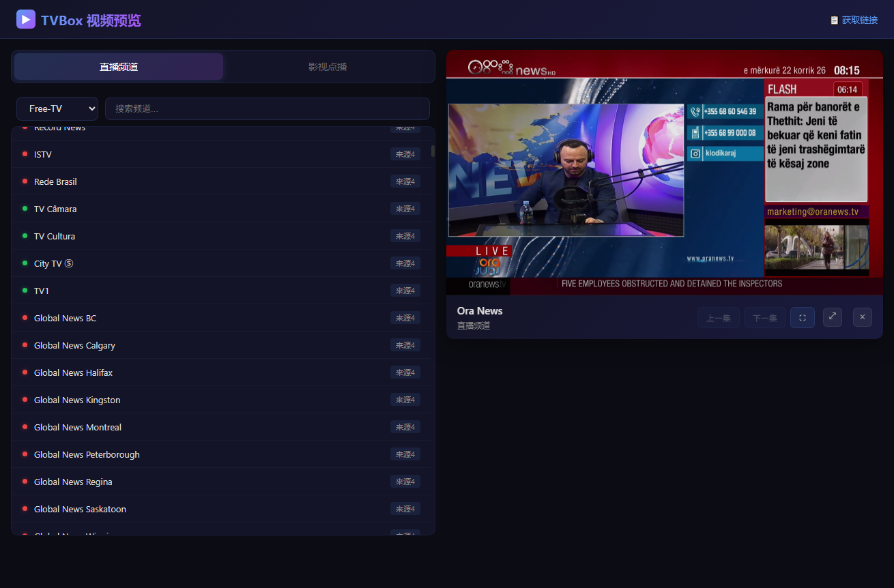
Task: Click the 上一集 button
Action: coord(719,318)
